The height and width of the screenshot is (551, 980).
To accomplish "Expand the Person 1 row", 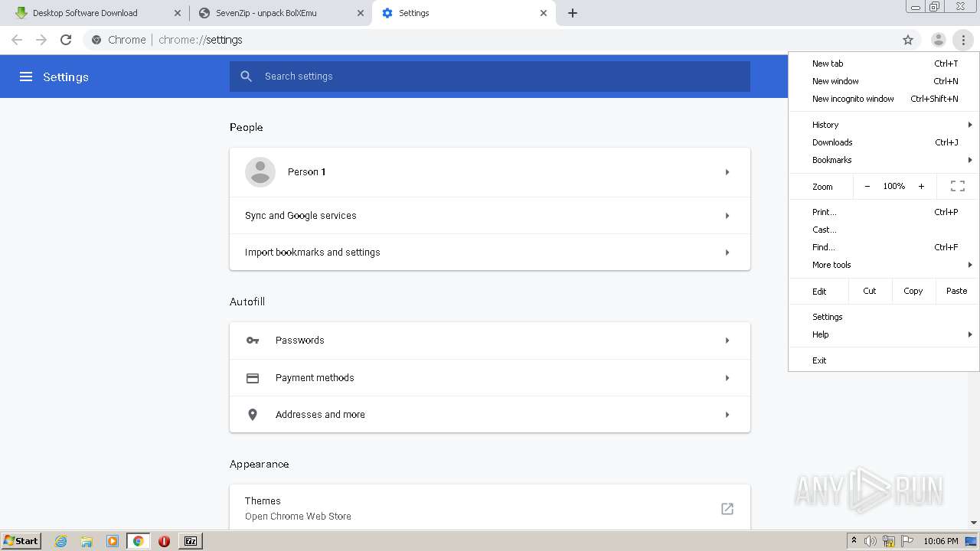I will (x=490, y=172).
